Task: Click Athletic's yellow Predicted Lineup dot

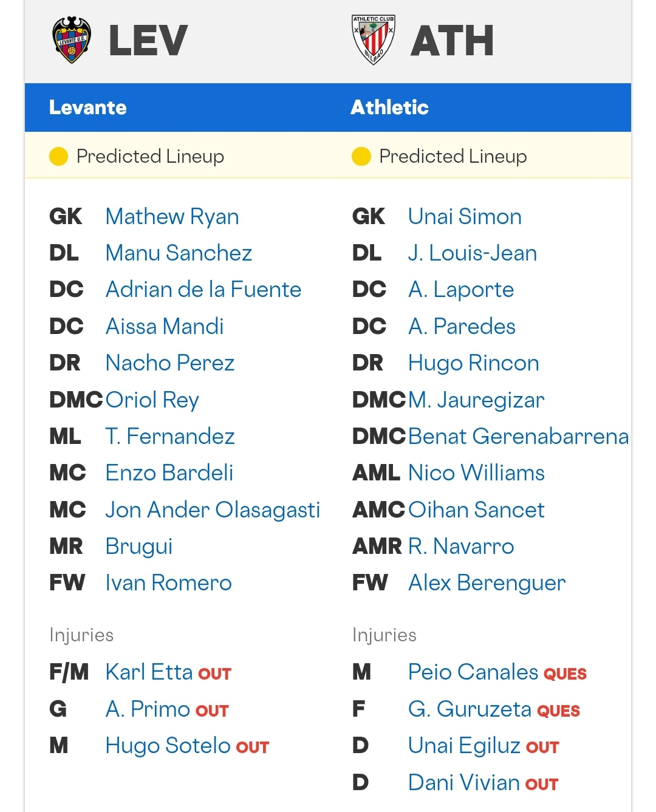Action: 361,157
